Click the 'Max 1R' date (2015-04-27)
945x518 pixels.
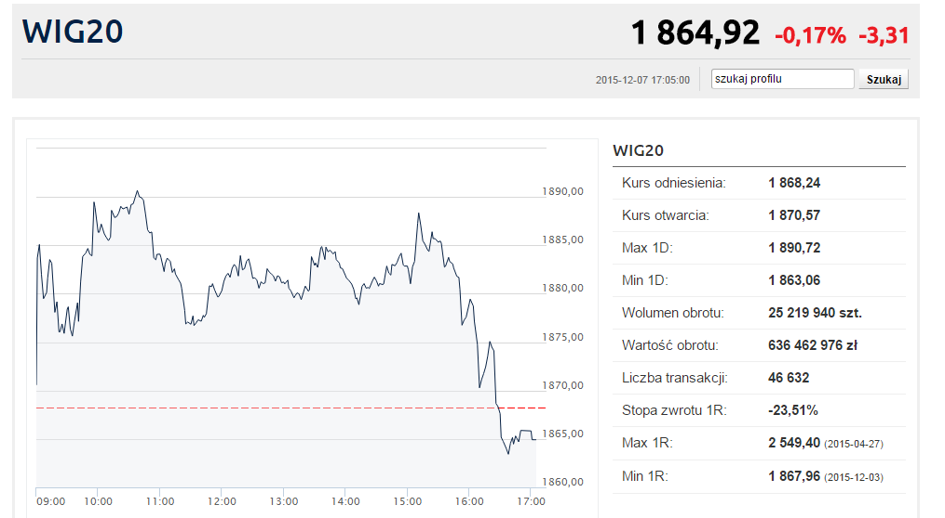point(854,444)
